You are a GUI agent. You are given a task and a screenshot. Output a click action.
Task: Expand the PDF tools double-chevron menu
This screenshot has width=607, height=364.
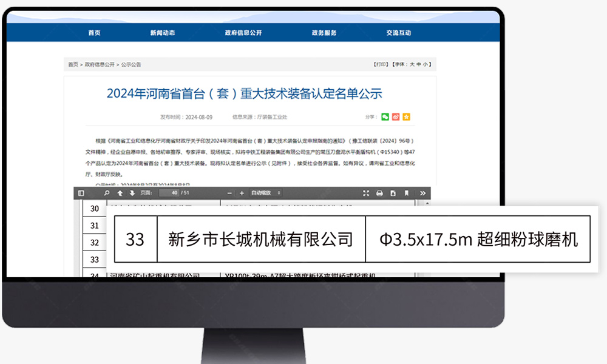[x=422, y=193]
